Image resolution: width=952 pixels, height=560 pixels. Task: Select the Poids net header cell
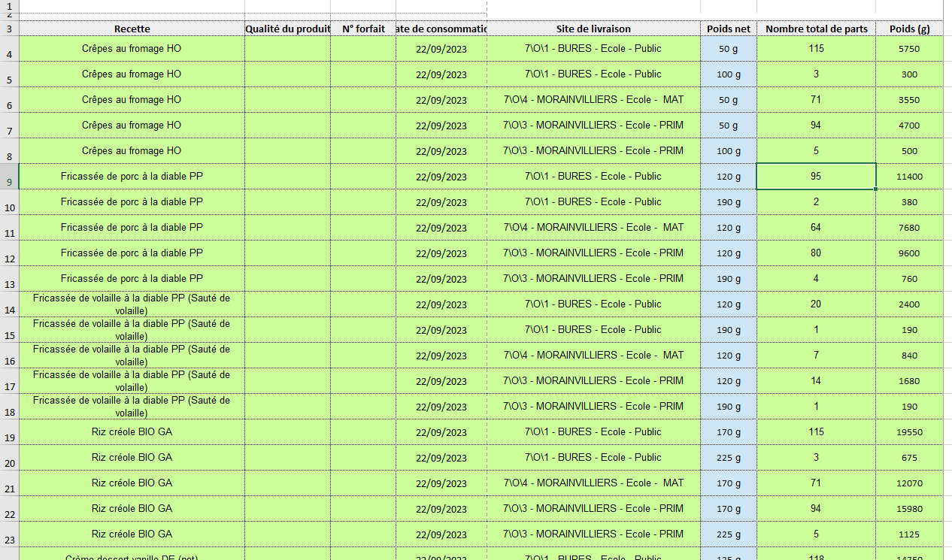point(728,29)
